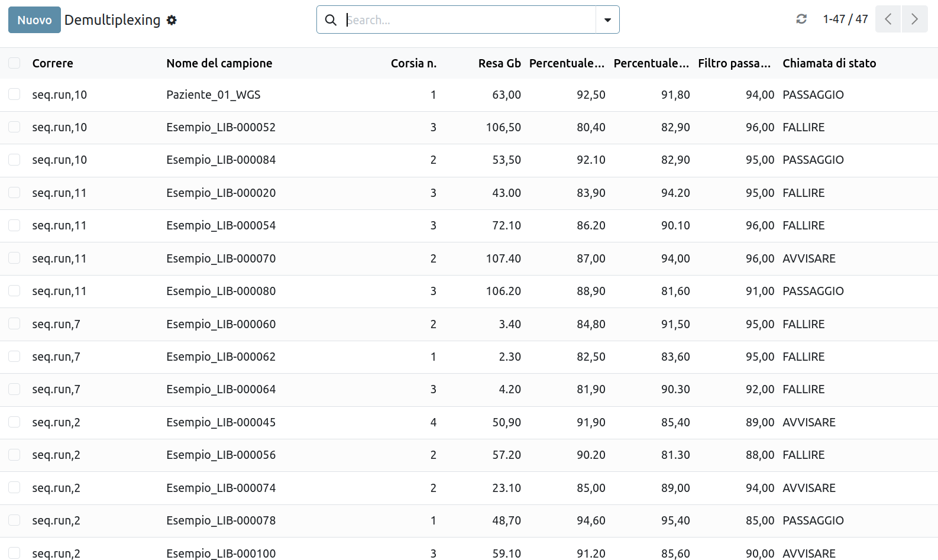Image resolution: width=938 pixels, height=560 pixels.
Task: Click inside the Search input field
Action: (467, 20)
